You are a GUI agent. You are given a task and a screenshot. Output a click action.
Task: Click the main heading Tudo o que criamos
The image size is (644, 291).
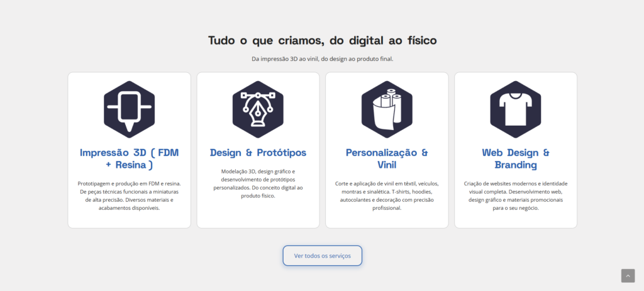(x=323, y=40)
